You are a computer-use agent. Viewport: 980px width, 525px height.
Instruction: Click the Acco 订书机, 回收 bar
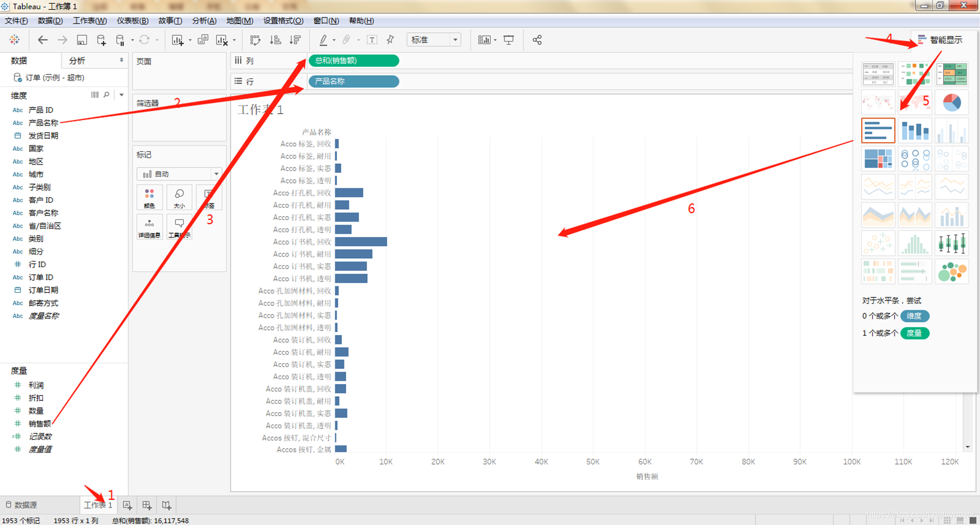[361, 242]
